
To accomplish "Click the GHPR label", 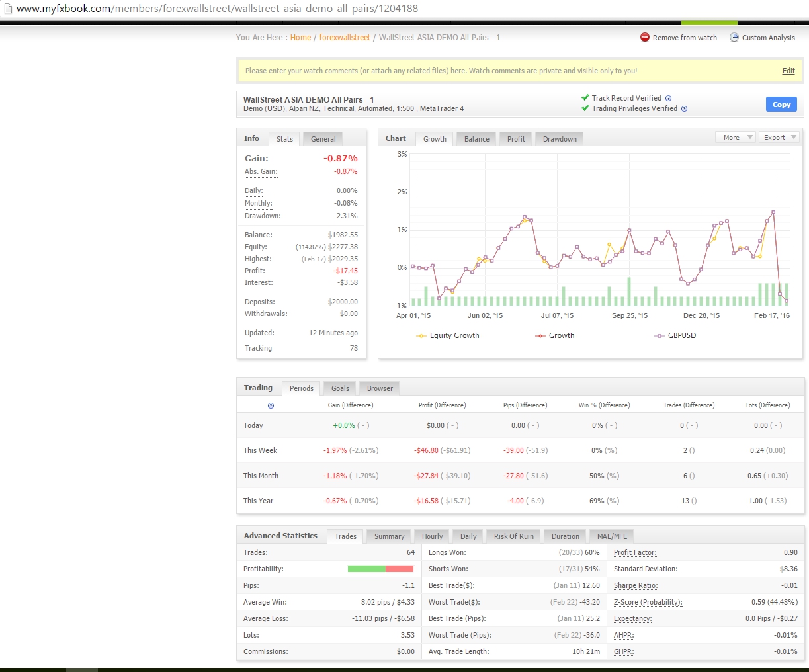I will coord(624,651).
